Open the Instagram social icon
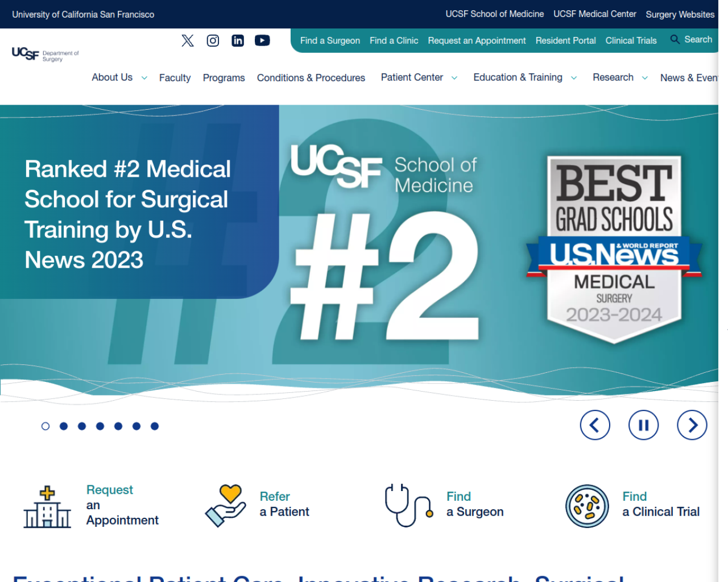This screenshot has height=582, width=728. pyautogui.click(x=213, y=40)
